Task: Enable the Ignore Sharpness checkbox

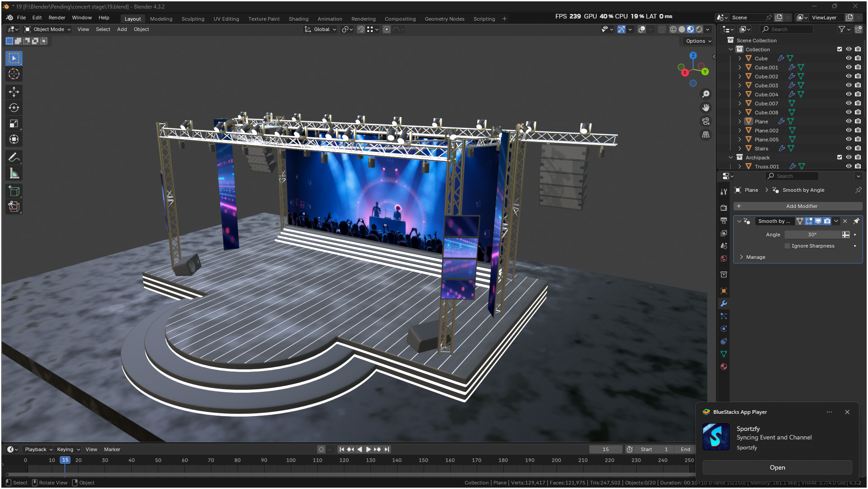Action: click(787, 246)
